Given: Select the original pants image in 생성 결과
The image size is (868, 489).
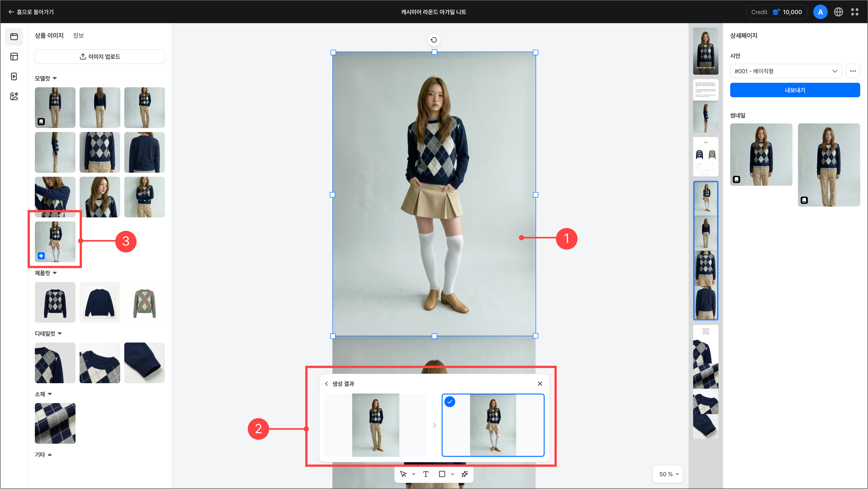Looking at the screenshot, I should pos(375,425).
